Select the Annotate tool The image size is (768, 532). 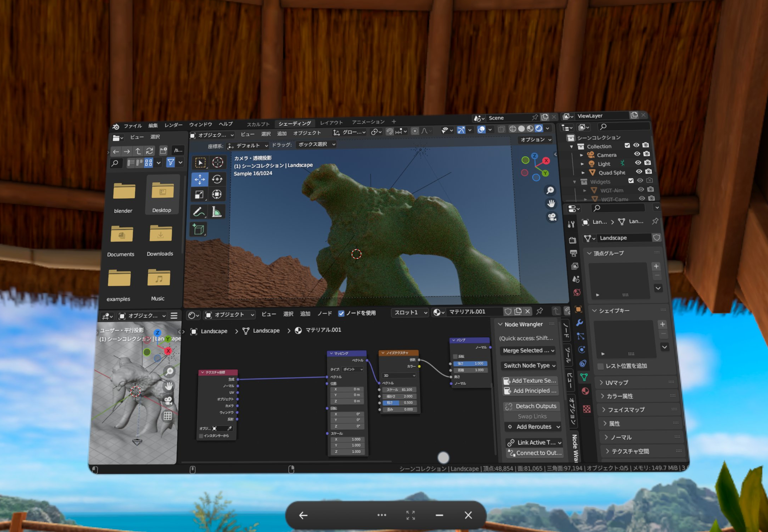pos(199,211)
